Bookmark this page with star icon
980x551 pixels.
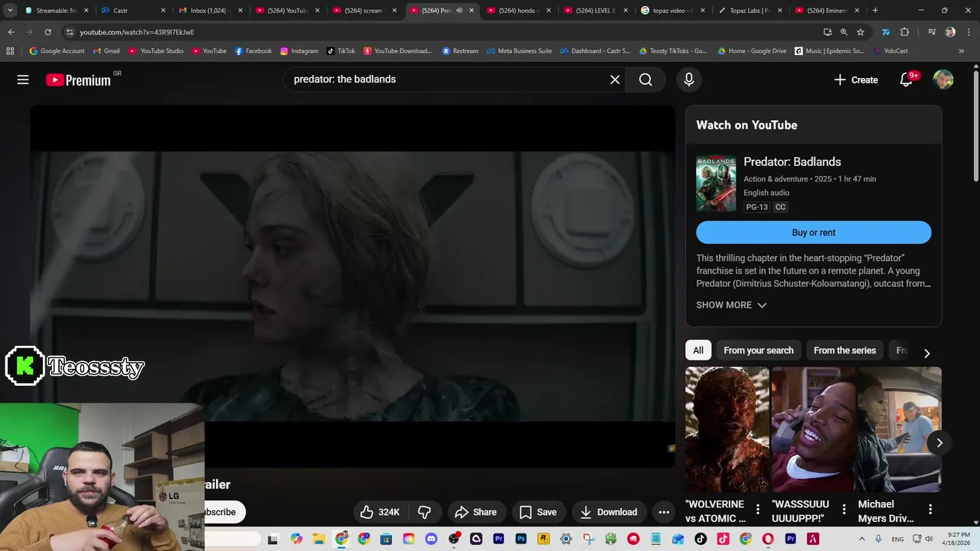point(861,32)
